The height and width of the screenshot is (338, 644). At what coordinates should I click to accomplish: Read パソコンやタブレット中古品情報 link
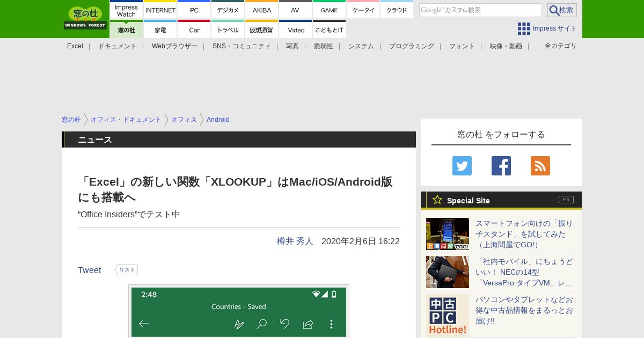pyautogui.click(x=524, y=310)
